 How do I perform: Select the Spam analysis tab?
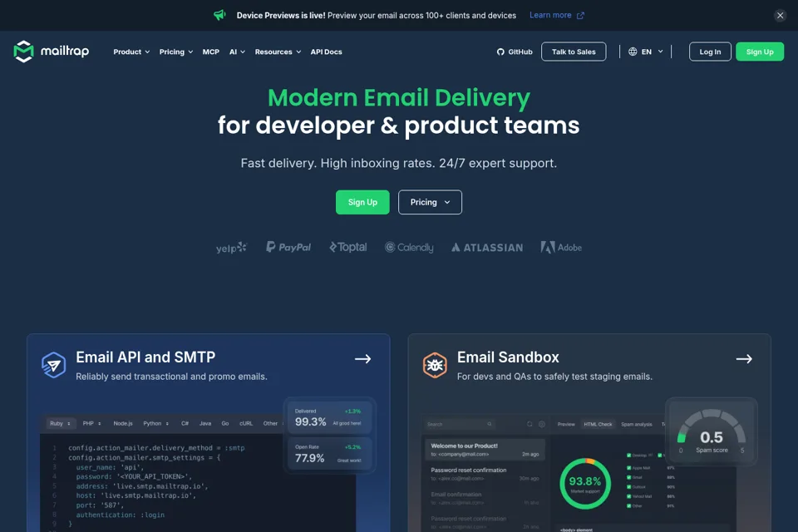[636, 424]
